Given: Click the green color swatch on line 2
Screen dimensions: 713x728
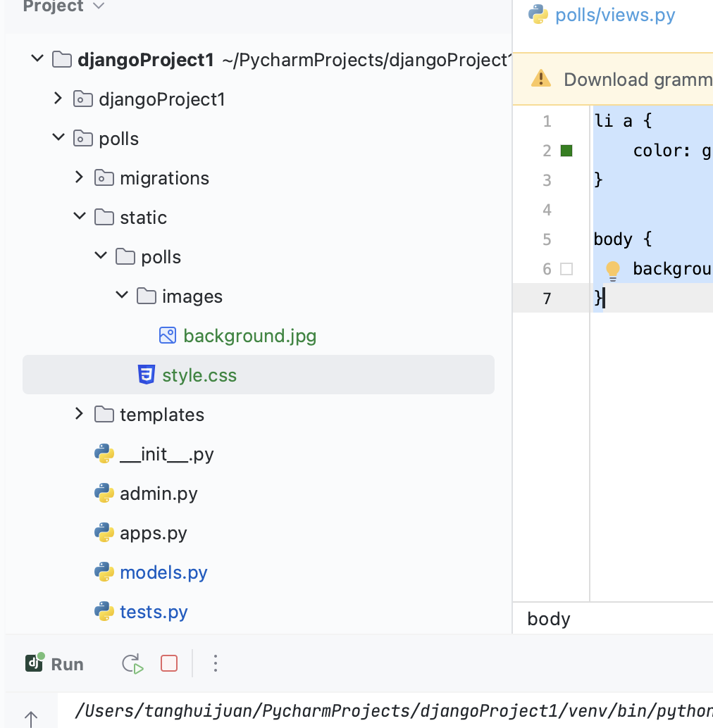Looking at the screenshot, I should point(566,151).
